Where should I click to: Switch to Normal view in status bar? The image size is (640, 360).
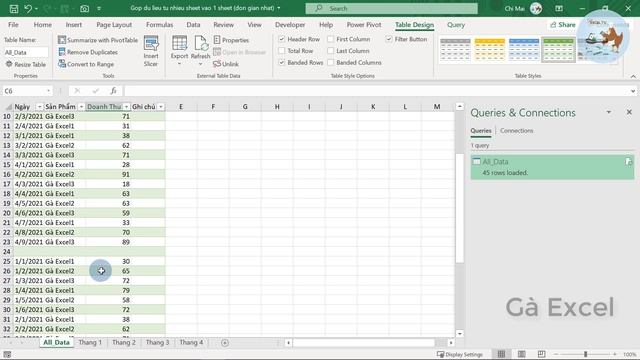[x=501, y=354]
